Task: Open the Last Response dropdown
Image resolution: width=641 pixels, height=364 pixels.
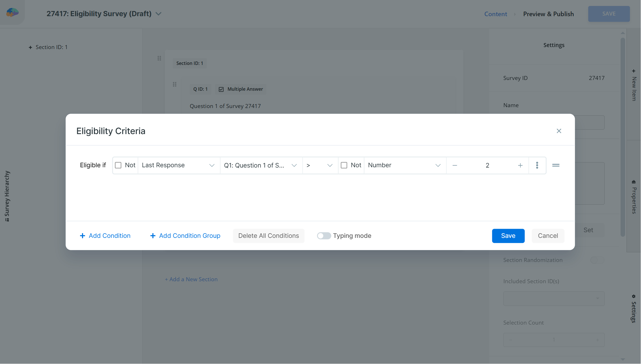Action: tap(178, 165)
